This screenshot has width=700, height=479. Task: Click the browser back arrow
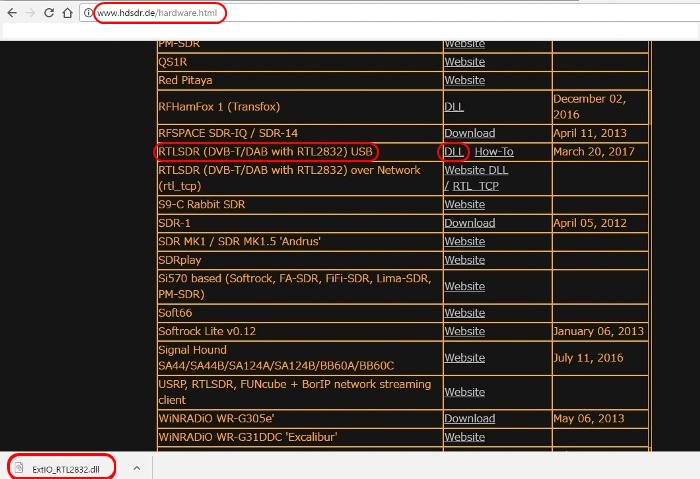click(12, 13)
